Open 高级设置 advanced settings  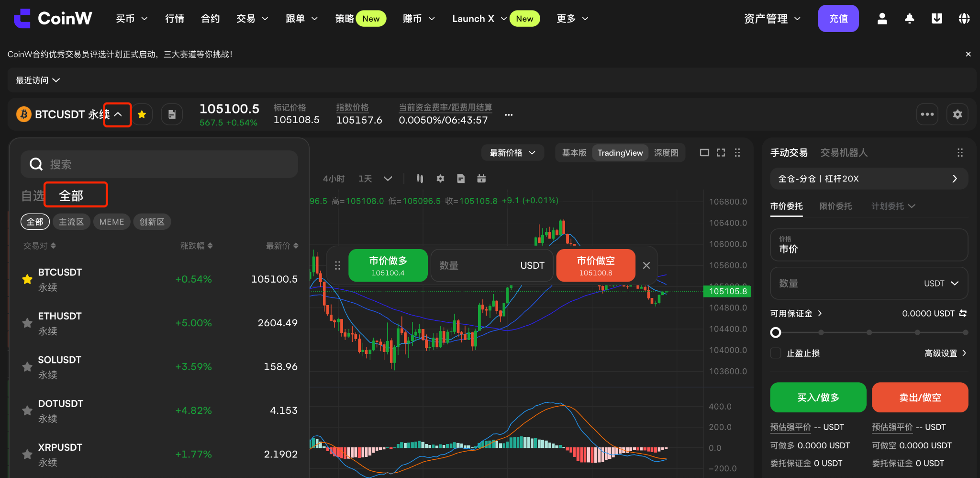(x=946, y=353)
